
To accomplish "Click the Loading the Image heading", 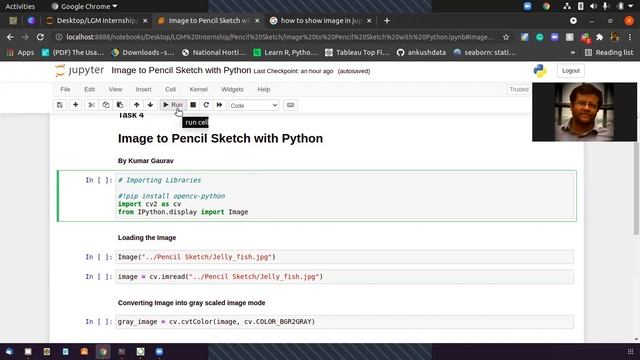I will pos(147,238).
